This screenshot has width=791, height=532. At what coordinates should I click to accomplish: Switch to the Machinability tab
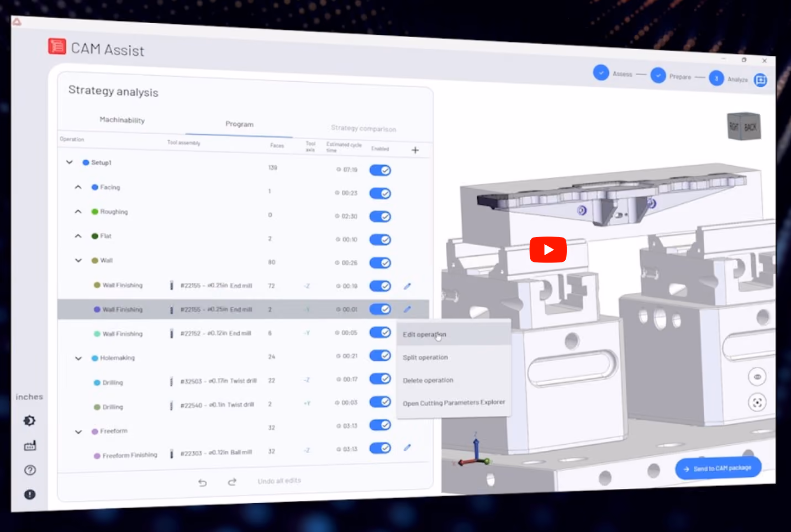tap(122, 120)
